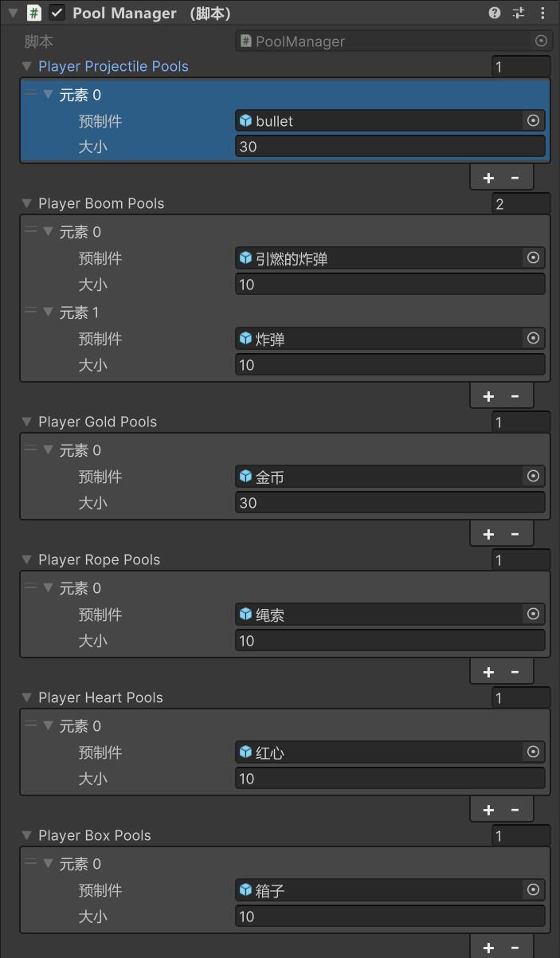Screen dimensions: 560x958
Task: Collapse 元素 1 under Player Boom Pools
Action: tap(49, 312)
